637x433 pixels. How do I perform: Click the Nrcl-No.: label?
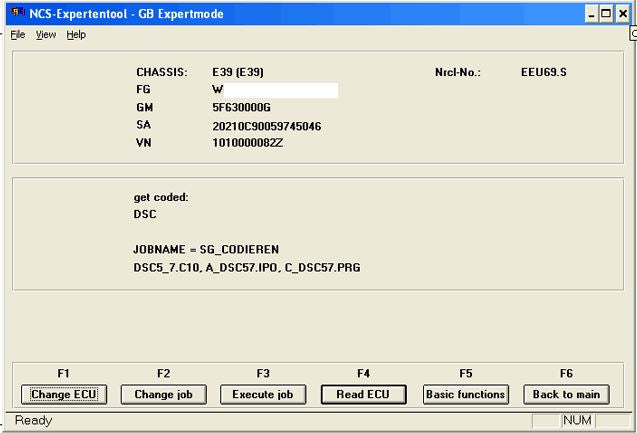click(x=457, y=72)
